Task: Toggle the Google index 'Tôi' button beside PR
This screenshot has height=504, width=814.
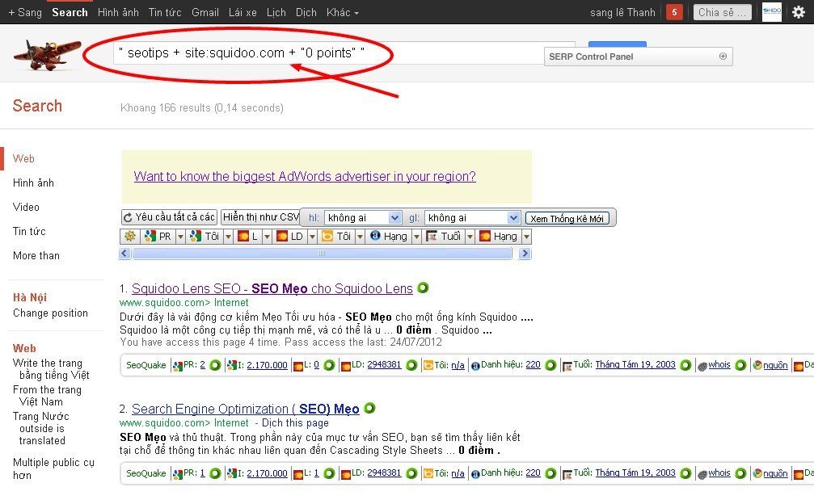Action: [205, 237]
